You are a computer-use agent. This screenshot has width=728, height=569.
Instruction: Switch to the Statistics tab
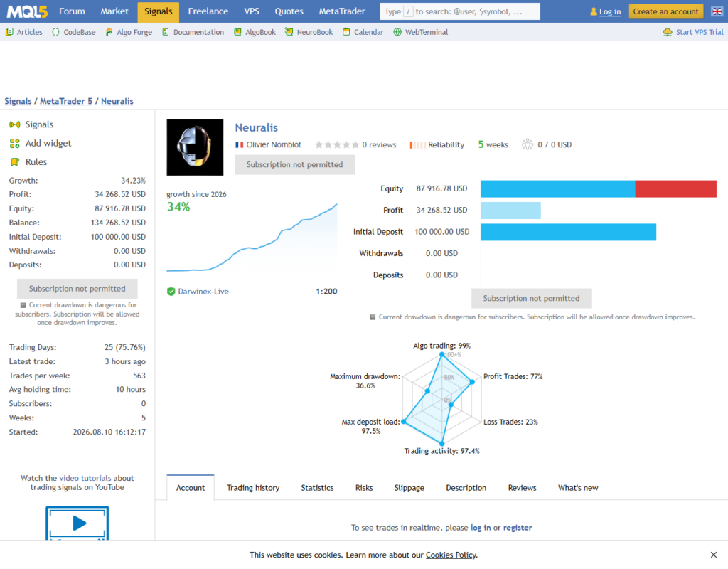317,488
